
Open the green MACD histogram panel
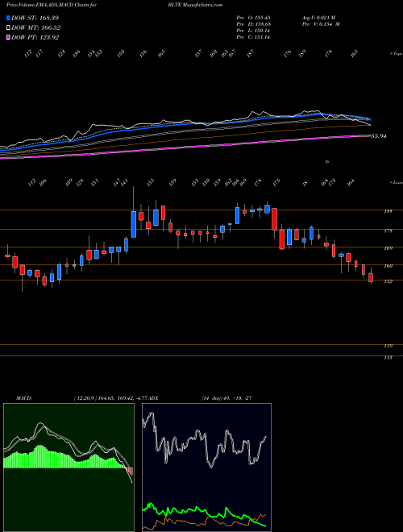69,468
